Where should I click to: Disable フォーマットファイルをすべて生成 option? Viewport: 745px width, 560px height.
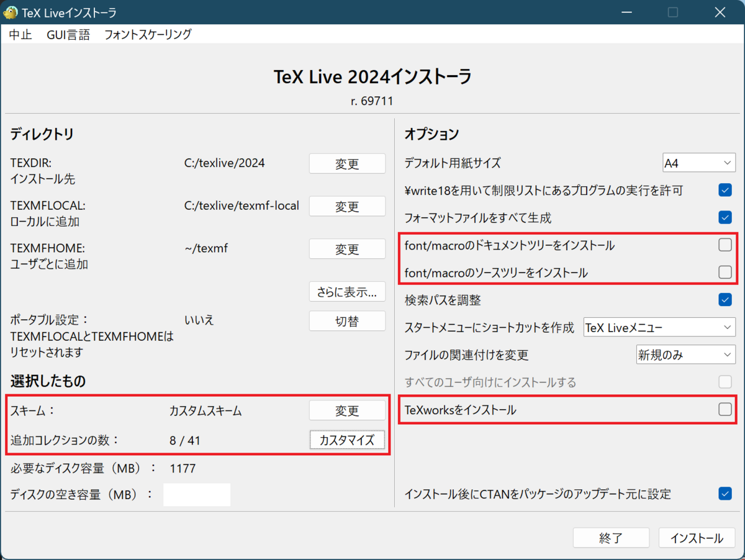(x=725, y=217)
